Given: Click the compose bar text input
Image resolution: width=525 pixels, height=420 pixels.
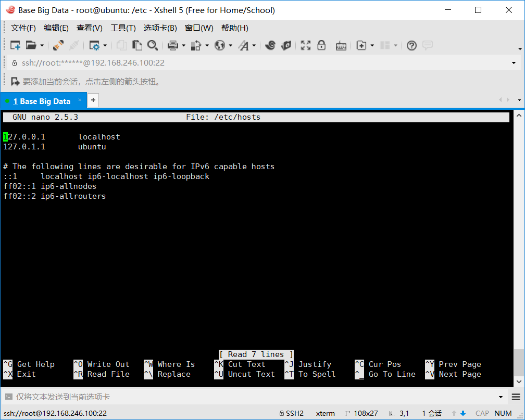Looking at the screenshot, I should point(255,397).
